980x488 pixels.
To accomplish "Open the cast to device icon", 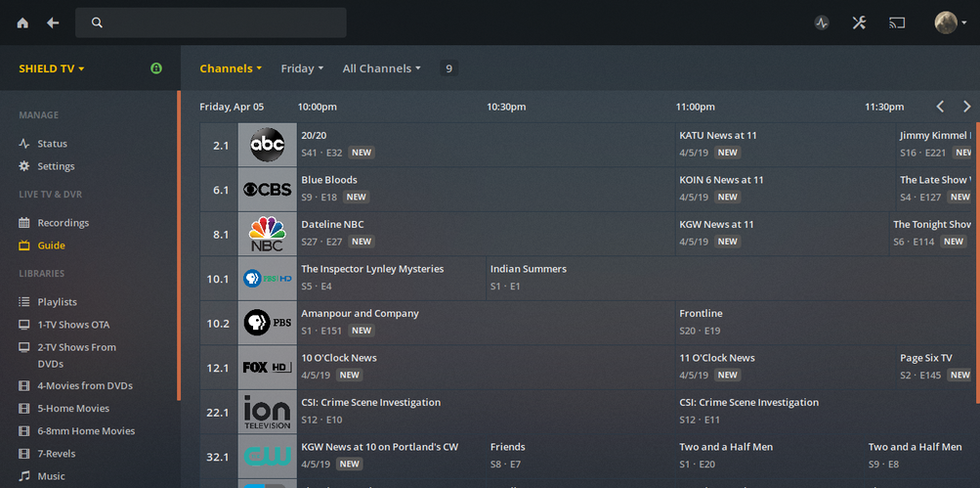I will pos(897,23).
